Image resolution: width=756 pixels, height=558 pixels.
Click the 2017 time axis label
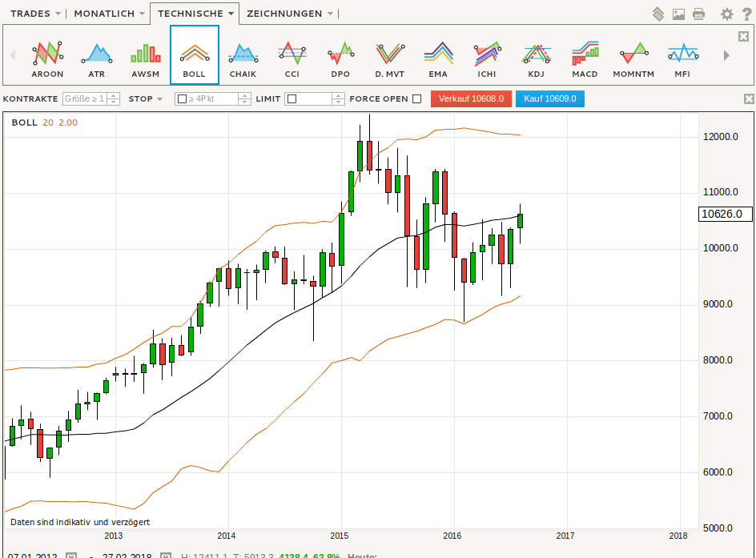point(565,536)
